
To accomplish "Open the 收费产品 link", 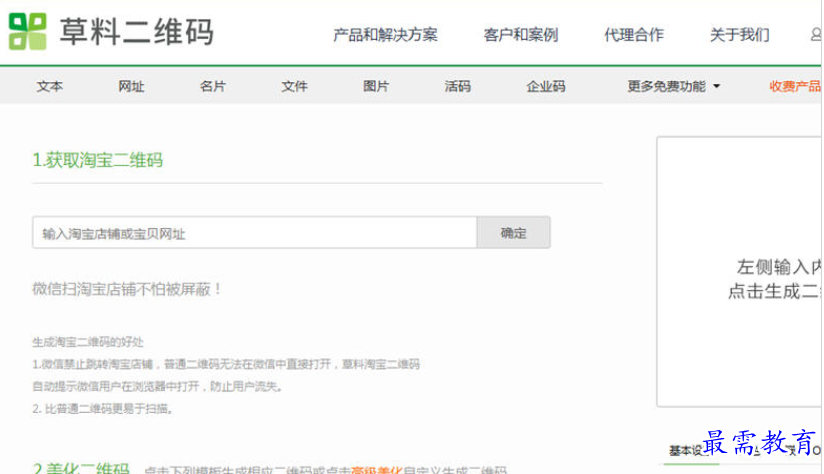I will pos(795,86).
